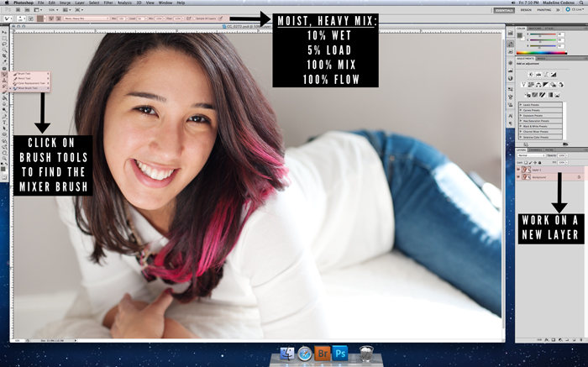Click the Wet percentage field

pyautogui.click(x=121, y=18)
